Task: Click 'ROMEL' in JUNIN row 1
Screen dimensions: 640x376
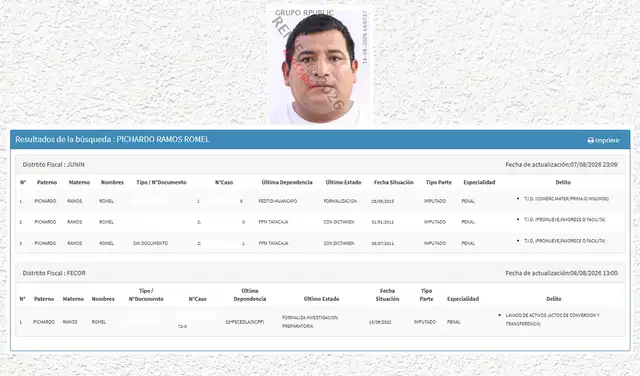Action: pos(107,201)
